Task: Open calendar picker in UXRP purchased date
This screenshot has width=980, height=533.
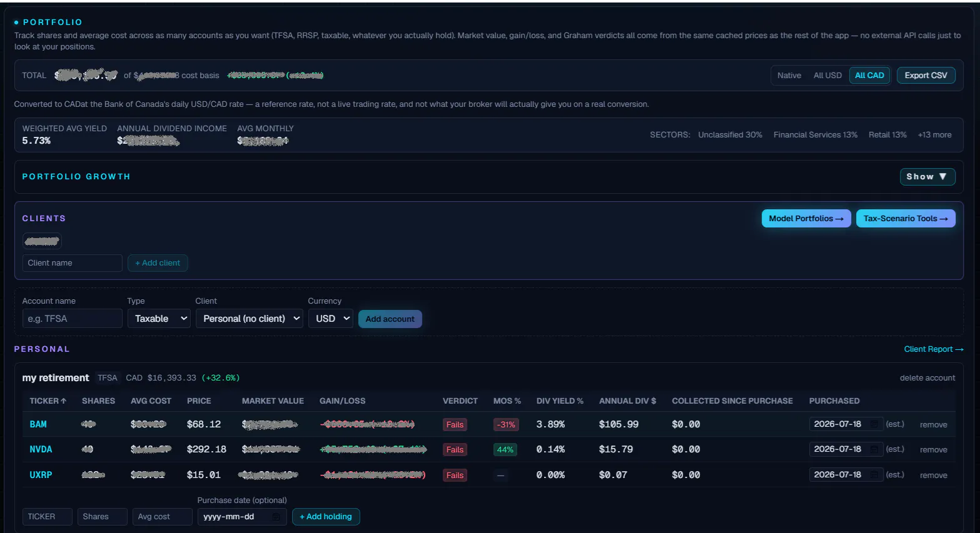Action: pos(874,475)
